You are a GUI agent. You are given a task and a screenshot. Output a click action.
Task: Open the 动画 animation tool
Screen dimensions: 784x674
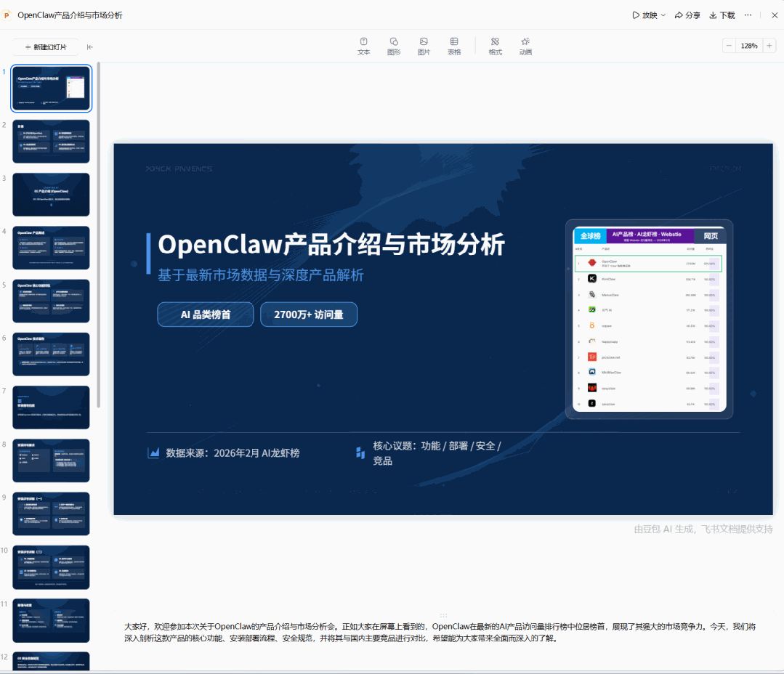(x=525, y=46)
